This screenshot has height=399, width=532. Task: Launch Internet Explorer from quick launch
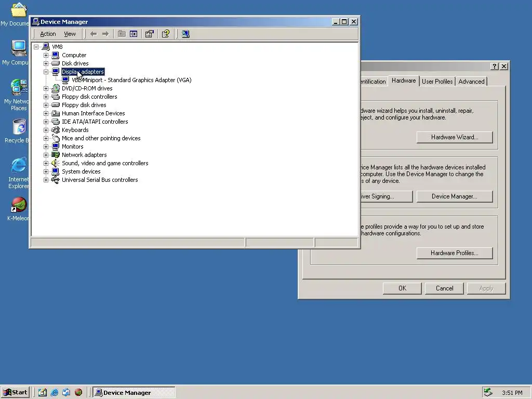point(54,393)
